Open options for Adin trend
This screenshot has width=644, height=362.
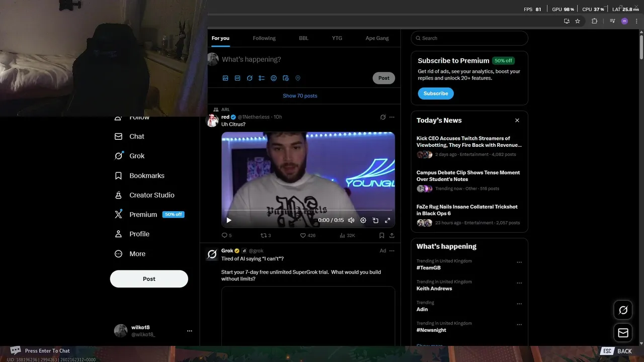519,304
